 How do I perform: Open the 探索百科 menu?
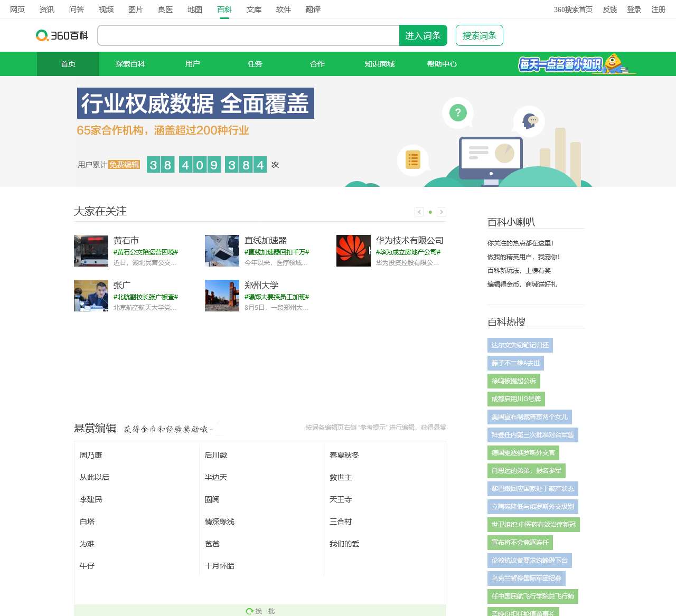click(130, 64)
